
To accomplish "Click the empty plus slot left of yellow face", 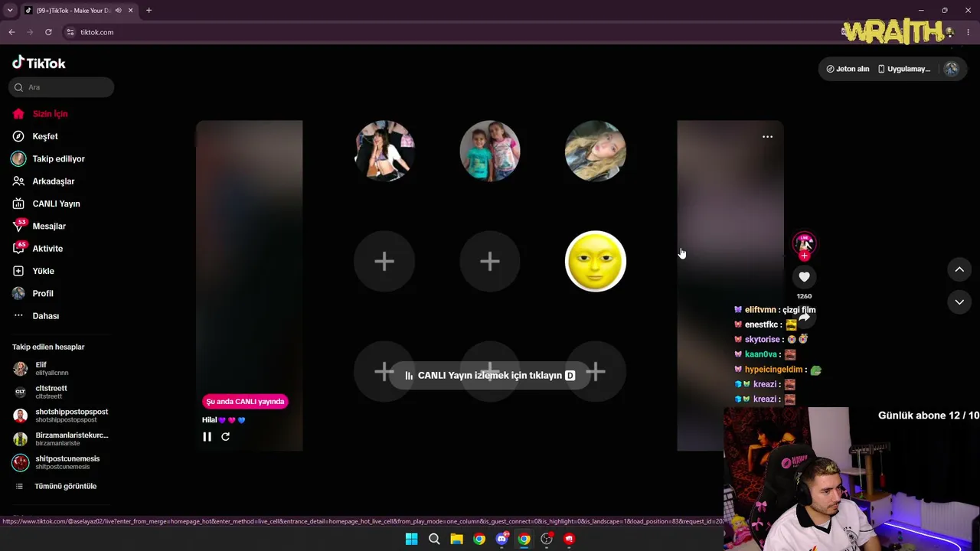I will pyautogui.click(x=490, y=262).
